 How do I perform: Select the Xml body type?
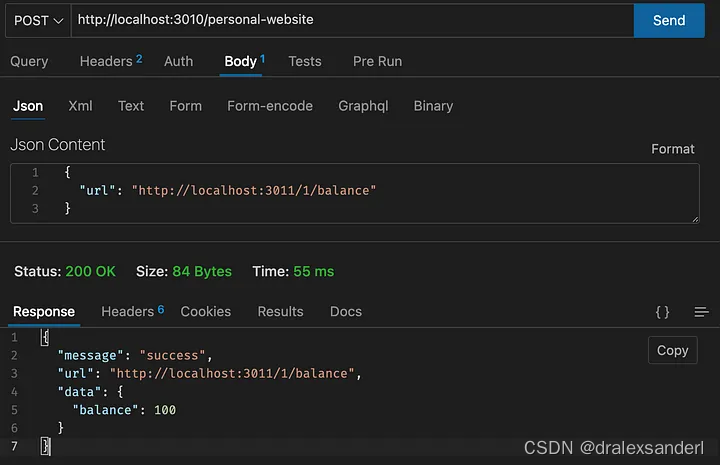click(80, 106)
